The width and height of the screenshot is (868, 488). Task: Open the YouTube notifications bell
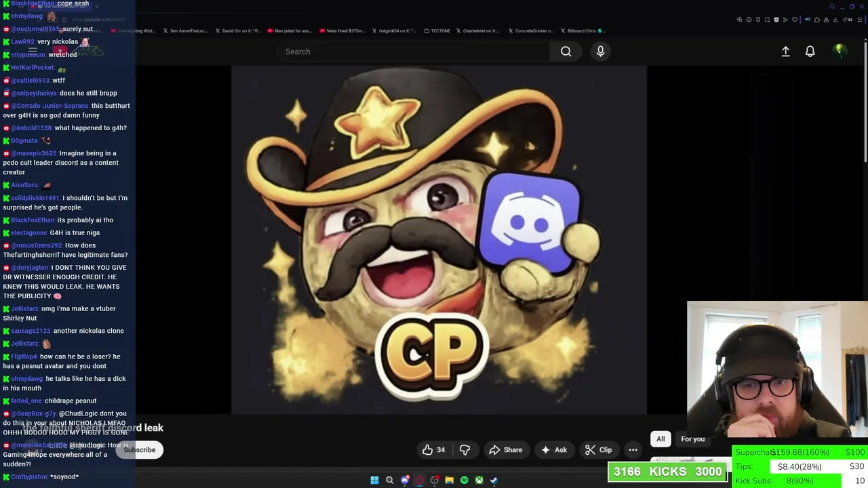pyautogui.click(x=810, y=52)
